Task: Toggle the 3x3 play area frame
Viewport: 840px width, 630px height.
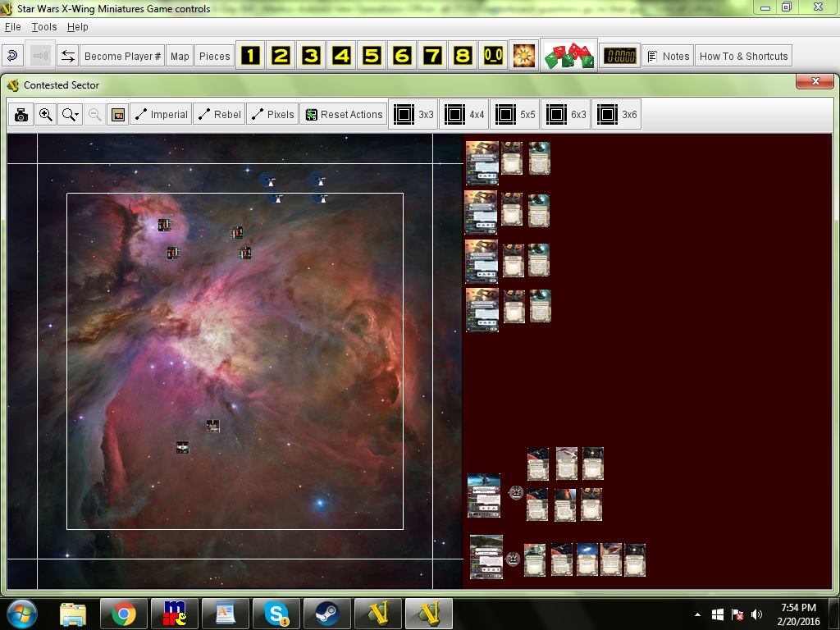Action: tap(413, 115)
